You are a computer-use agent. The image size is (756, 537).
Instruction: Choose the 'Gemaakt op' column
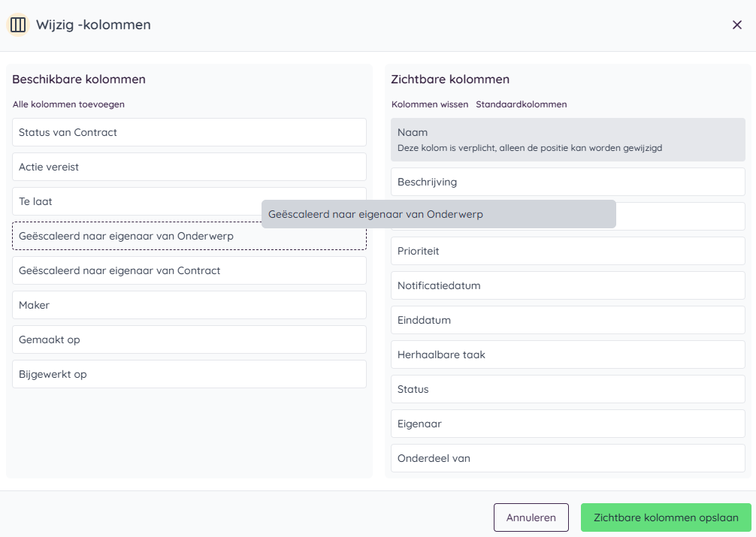189,339
